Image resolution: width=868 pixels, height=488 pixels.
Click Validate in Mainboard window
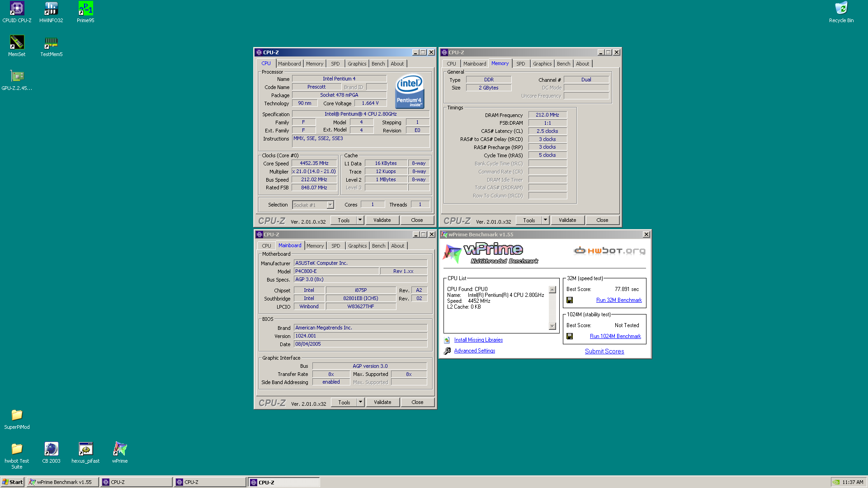coord(382,402)
